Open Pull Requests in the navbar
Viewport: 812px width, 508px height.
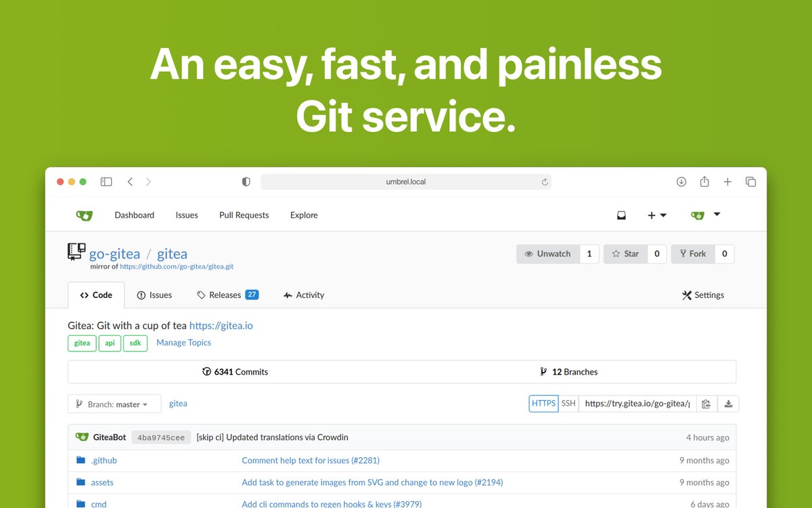244,215
